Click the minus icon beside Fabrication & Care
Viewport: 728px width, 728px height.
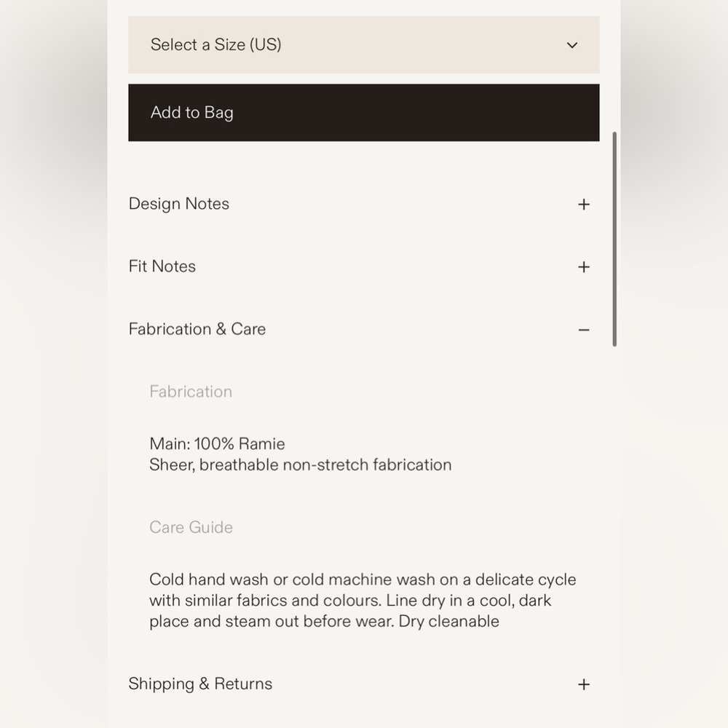coord(584,330)
